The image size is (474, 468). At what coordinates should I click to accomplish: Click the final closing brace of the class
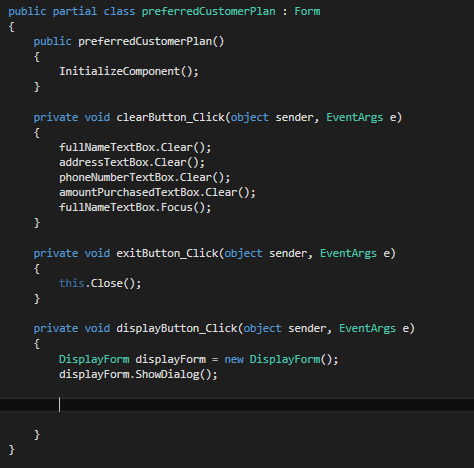pos(12,450)
